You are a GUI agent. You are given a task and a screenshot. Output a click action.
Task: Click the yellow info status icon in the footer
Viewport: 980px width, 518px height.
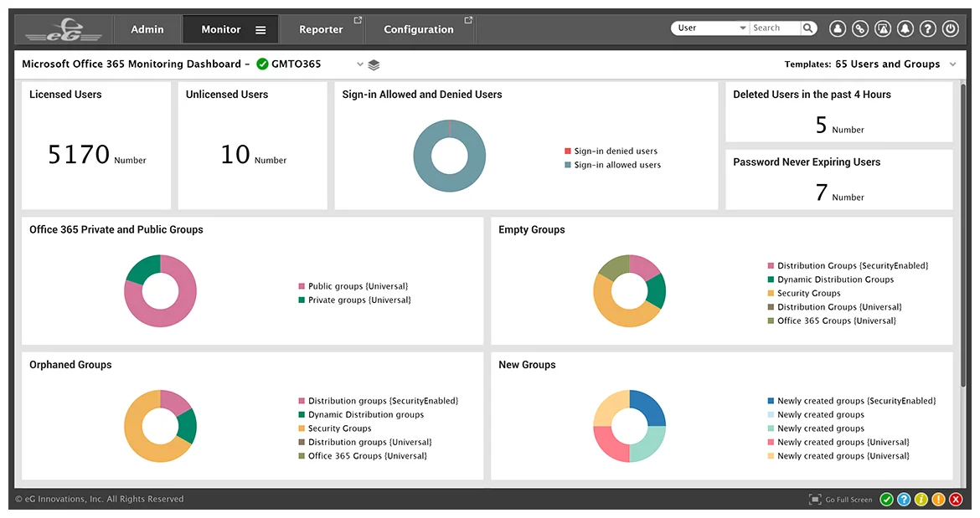coord(921,500)
